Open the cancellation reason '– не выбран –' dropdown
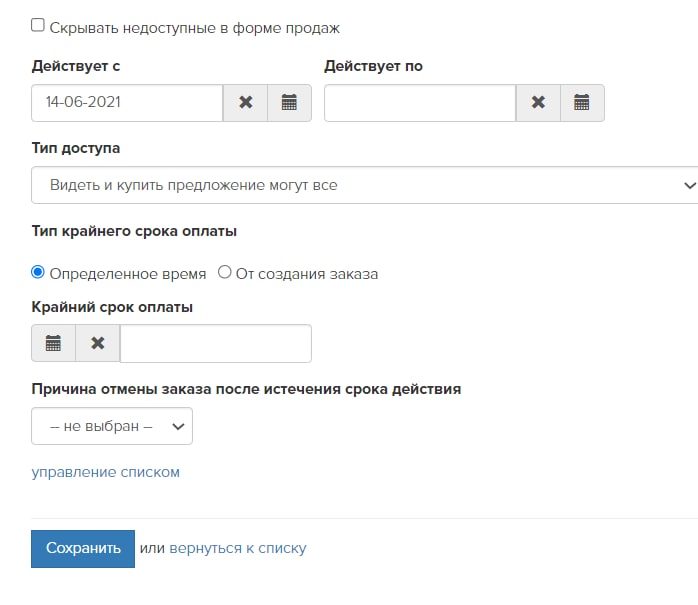Image resolution: width=698 pixels, height=605 pixels. [112, 426]
